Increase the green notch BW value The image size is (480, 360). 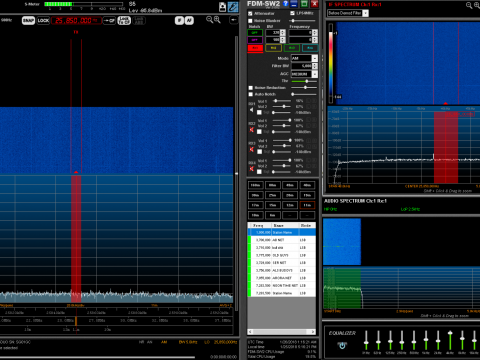pyautogui.click(x=283, y=31)
